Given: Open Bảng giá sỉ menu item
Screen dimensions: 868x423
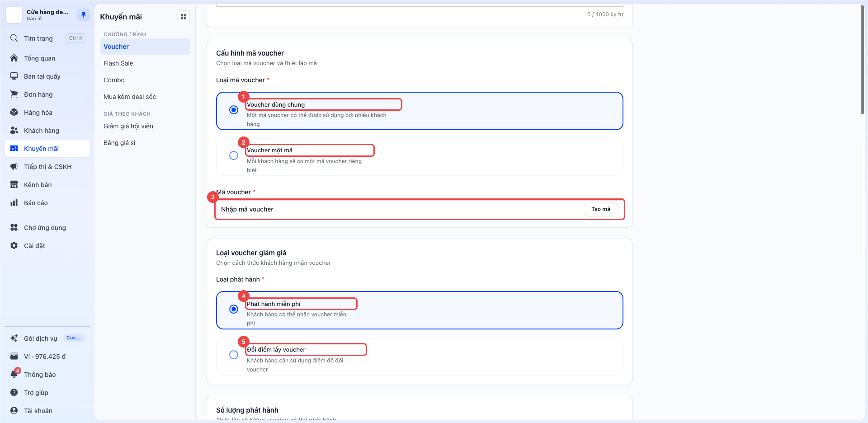Looking at the screenshot, I should point(145,143).
